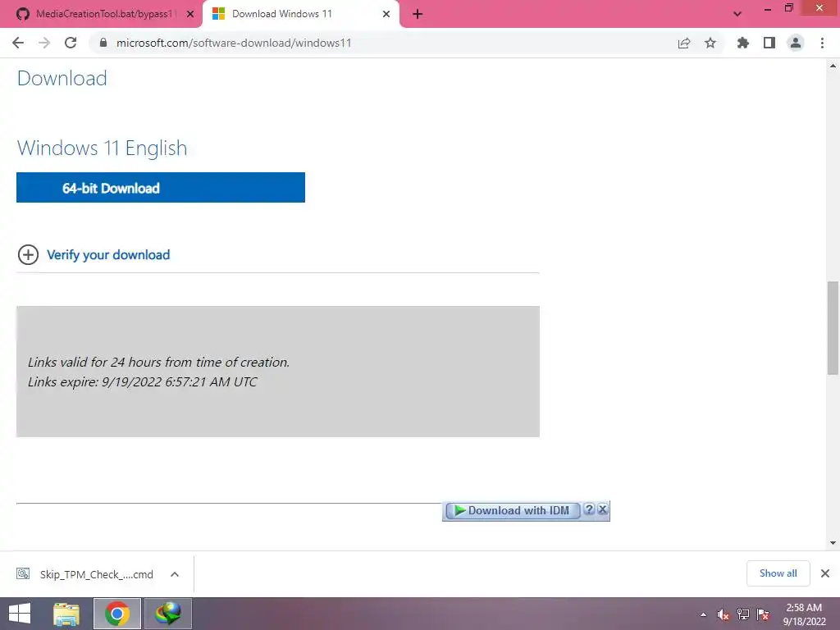The image size is (840, 630).
Task: Click the page scroll down arrow
Action: tap(833, 543)
